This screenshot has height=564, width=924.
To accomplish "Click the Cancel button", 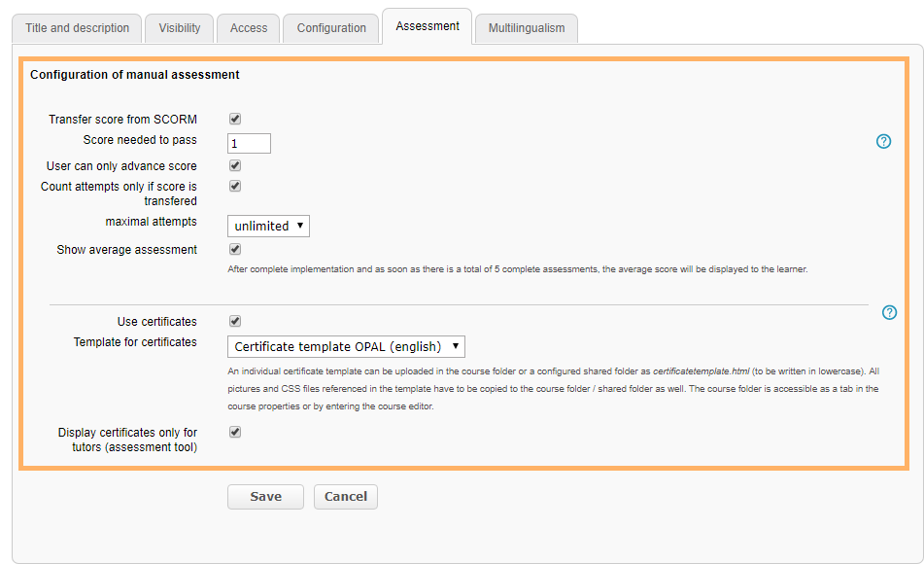I will [346, 497].
